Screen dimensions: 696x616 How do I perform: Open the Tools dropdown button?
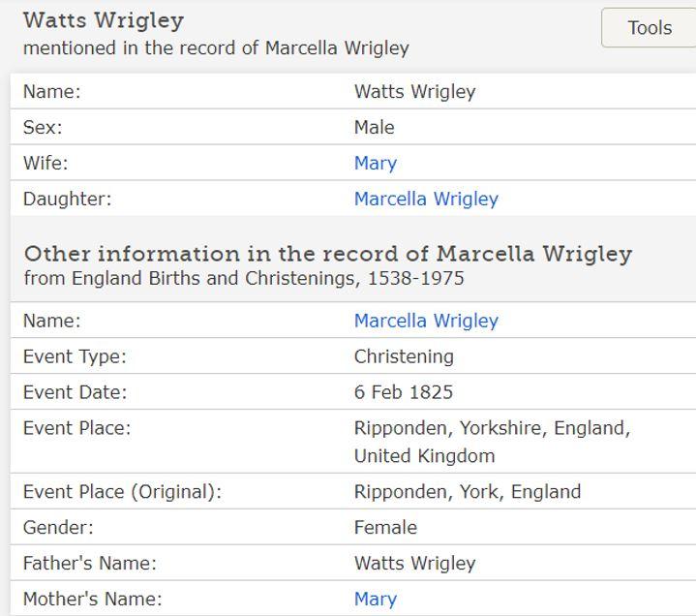coord(649,28)
